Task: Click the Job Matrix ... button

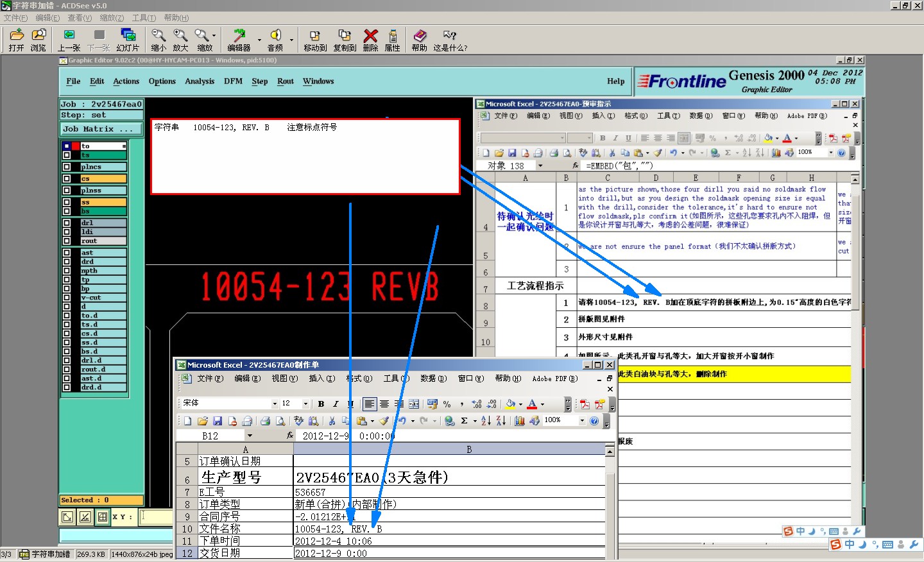Action: pyautogui.click(x=101, y=129)
